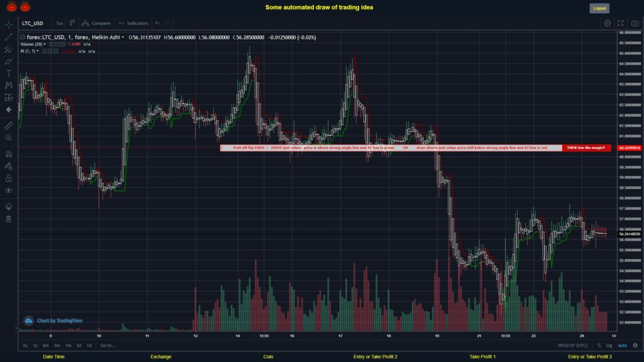The image size is (644, 362).
Task: Select the text annotation tool
Action: pyautogui.click(x=9, y=73)
